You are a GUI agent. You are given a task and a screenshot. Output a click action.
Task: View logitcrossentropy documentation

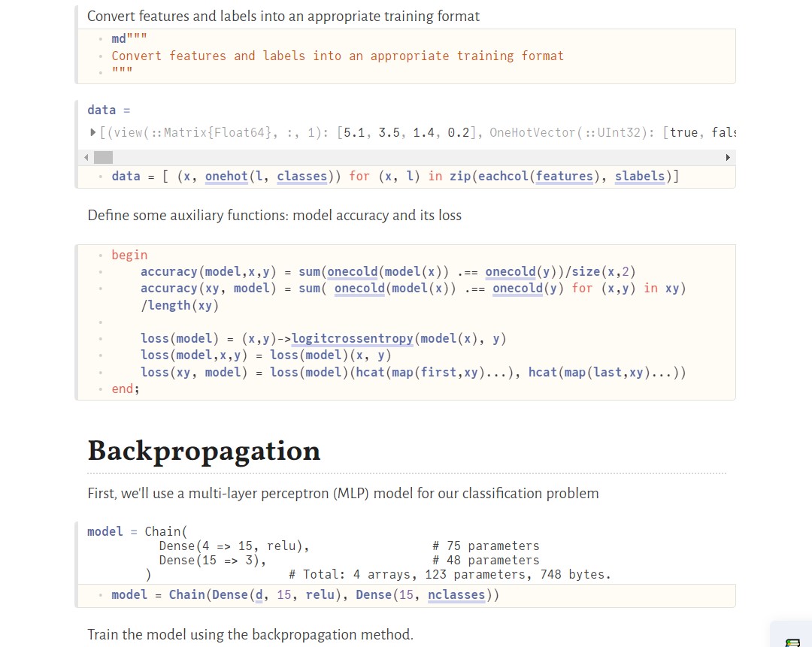(x=352, y=338)
